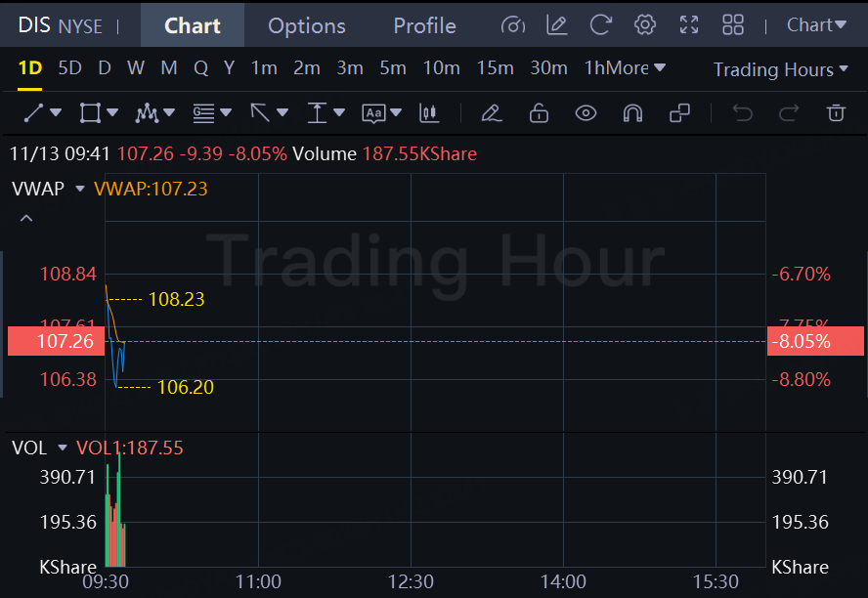Screen dimensions: 868x598
Task: Expand text annotation tool options
Action: 395,112
